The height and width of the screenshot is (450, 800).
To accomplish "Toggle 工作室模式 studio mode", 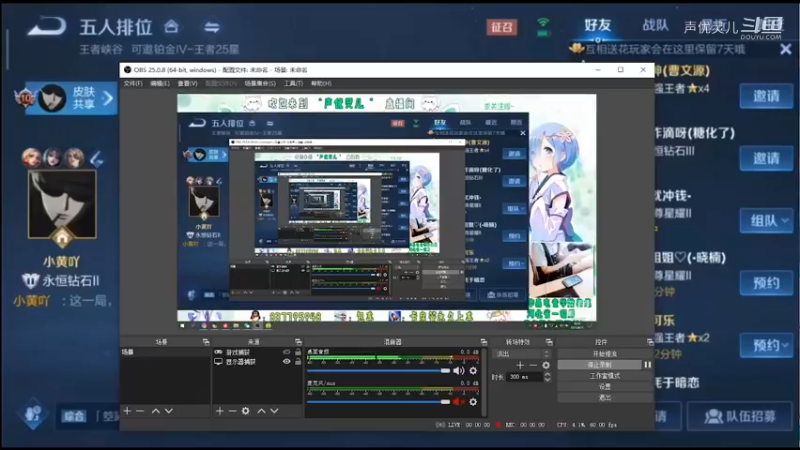I will (x=605, y=376).
